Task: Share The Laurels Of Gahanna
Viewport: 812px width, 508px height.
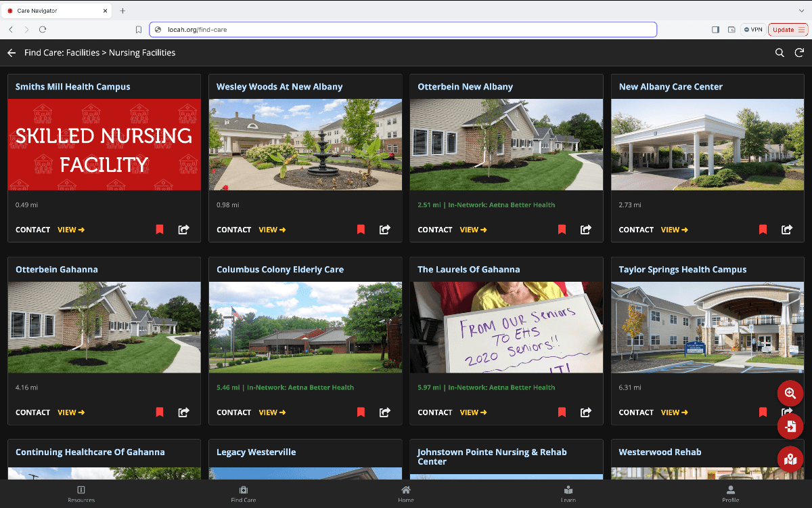Action: [x=586, y=412]
